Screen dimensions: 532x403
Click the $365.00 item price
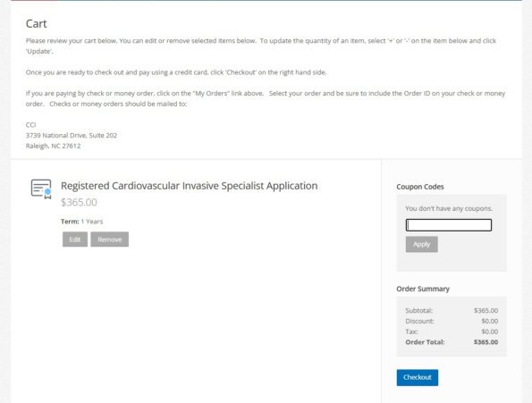click(79, 202)
